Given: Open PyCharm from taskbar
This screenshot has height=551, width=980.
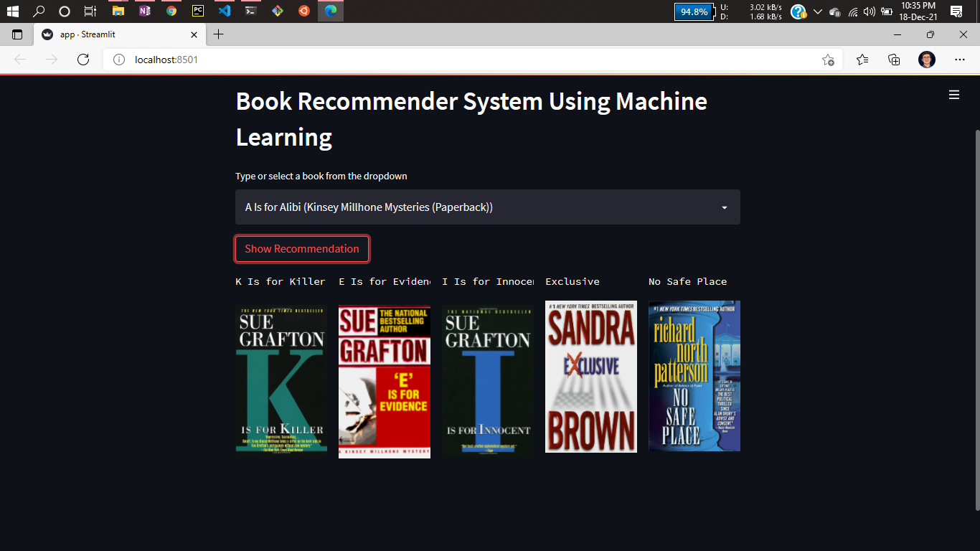Looking at the screenshot, I should pyautogui.click(x=198, y=11).
